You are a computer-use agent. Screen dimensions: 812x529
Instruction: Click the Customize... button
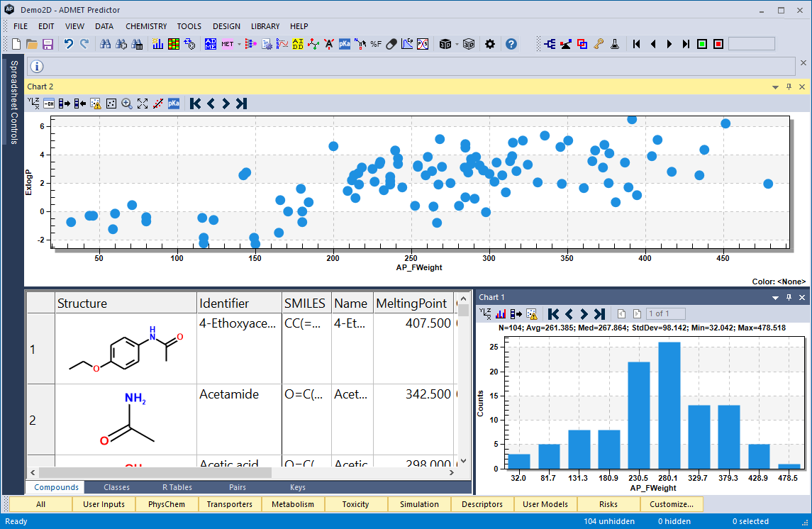(x=672, y=504)
